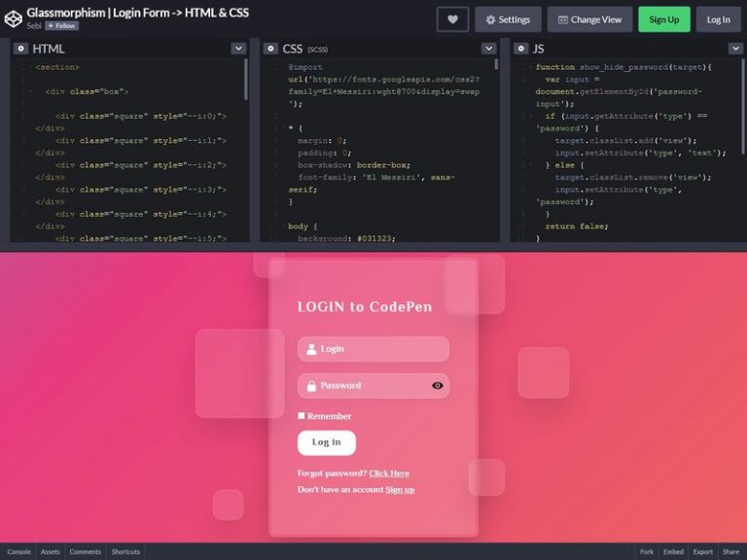747x560 pixels.
Task: Toggle password visibility eye icon
Action: [x=437, y=386]
